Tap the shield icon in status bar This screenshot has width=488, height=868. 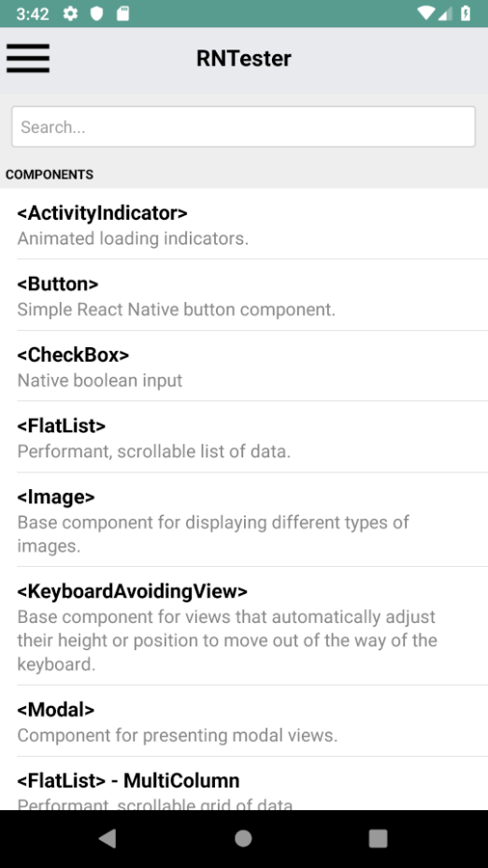(97, 14)
